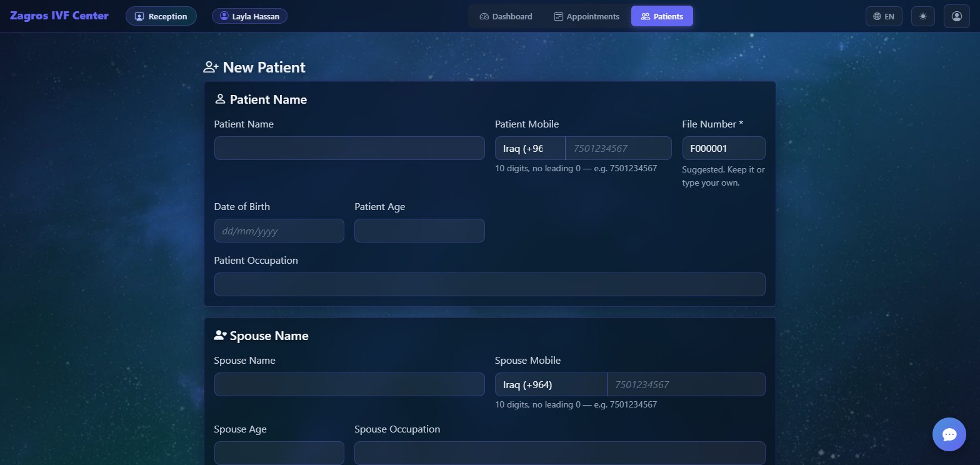
Task: Click the Layla Hassan user badge
Action: [249, 16]
